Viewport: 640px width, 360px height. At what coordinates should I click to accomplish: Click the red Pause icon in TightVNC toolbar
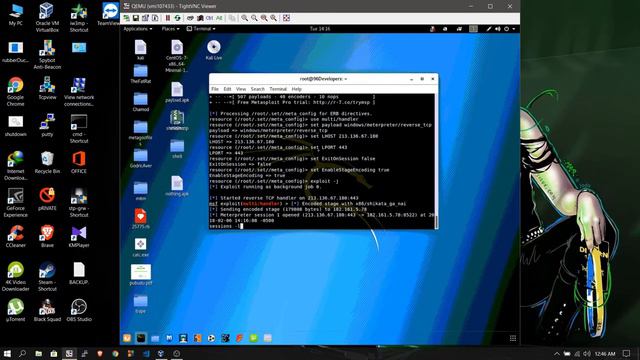coord(167,18)
